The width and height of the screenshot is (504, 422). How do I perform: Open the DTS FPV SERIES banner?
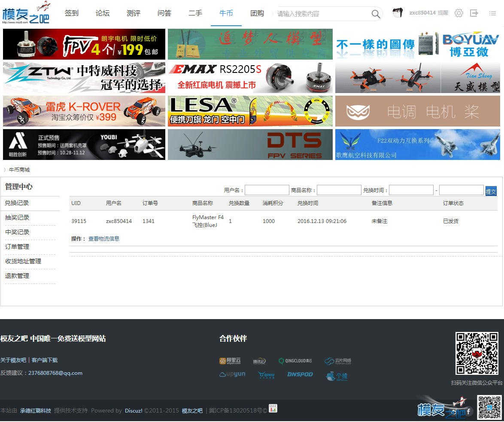point(250,145)
